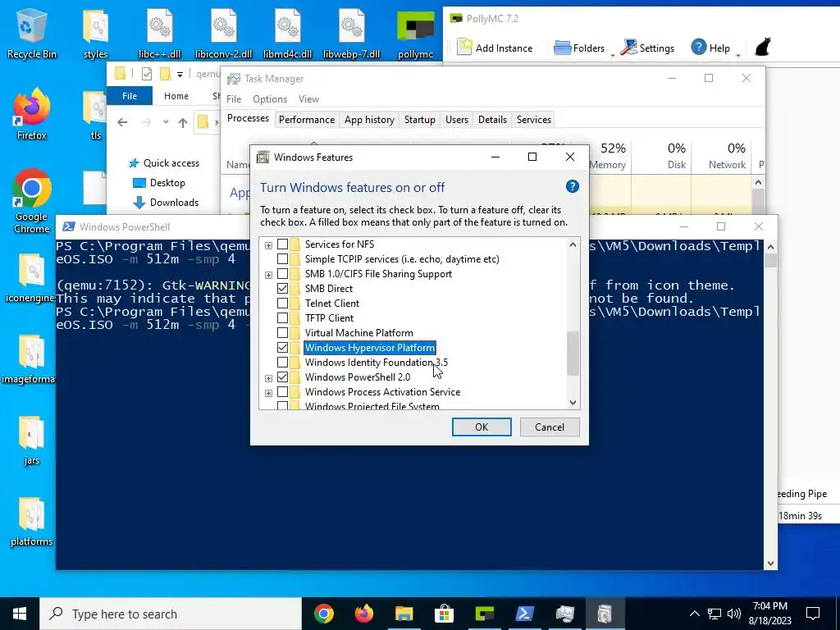Enable Virtual Machine Platform checkbox
Viewport: 840px width, 630px height.
282,333
